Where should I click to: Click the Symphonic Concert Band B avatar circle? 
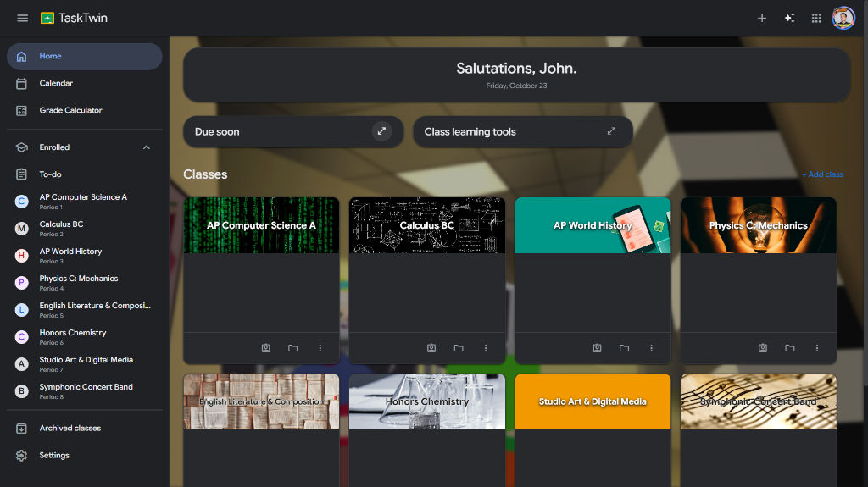[x=21, y=391]
